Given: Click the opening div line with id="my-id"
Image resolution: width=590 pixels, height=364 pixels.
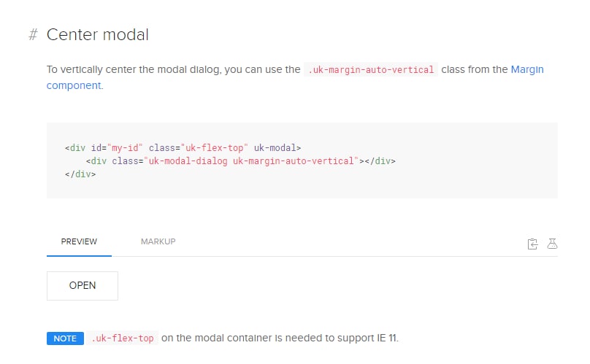Looking at the screenshot, I should coord(183,147).
